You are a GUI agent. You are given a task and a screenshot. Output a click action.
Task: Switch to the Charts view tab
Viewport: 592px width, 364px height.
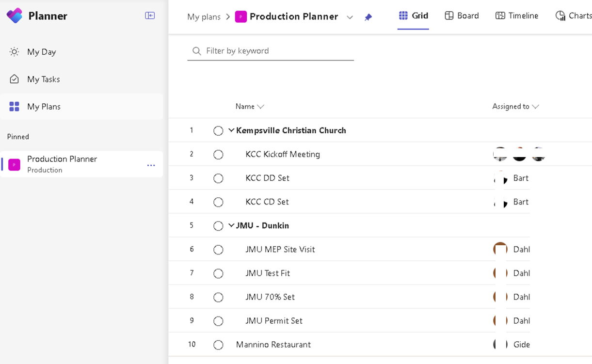tap(574, 16)
